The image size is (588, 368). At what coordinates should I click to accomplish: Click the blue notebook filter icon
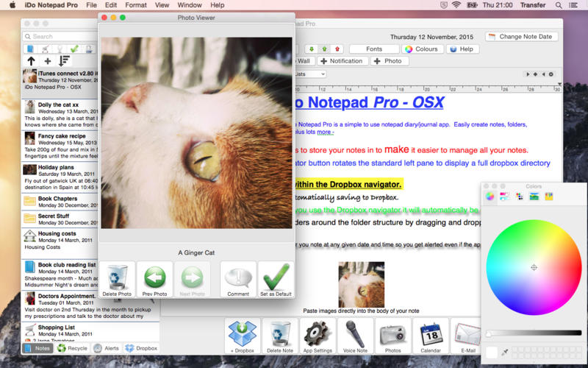[30, 49]
